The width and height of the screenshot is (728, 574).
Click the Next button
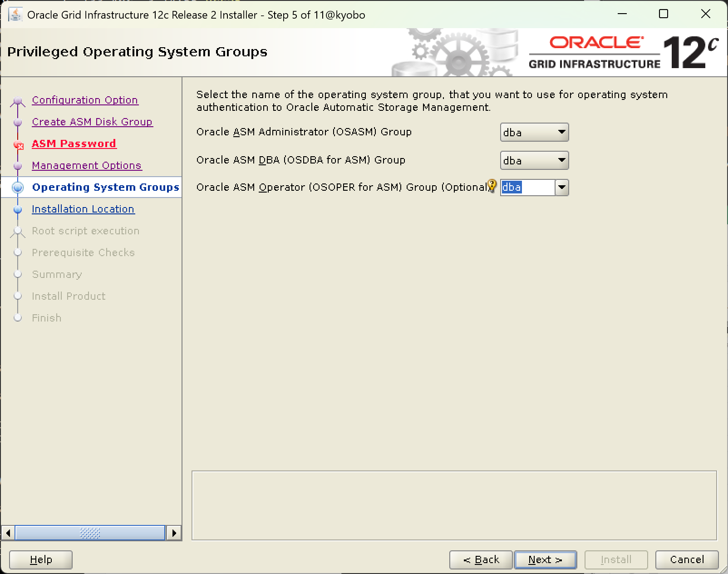tap(546, 559)
